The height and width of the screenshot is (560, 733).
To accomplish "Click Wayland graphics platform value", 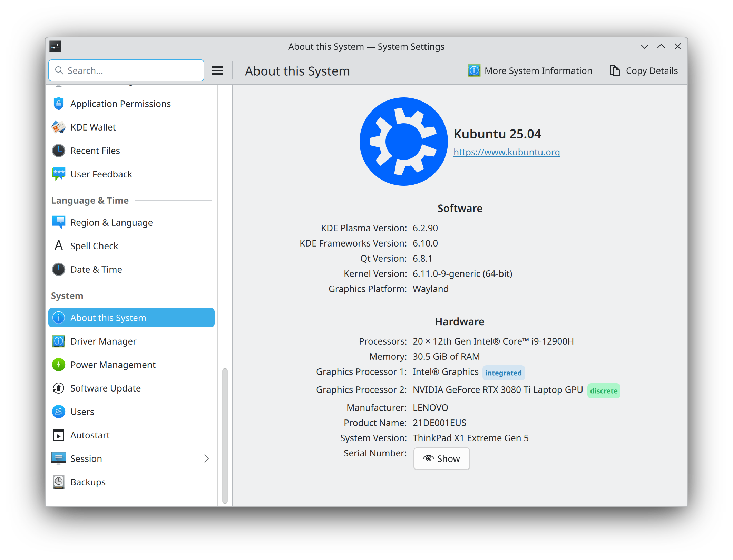I will pyautogui.click(x=431, y=289).
